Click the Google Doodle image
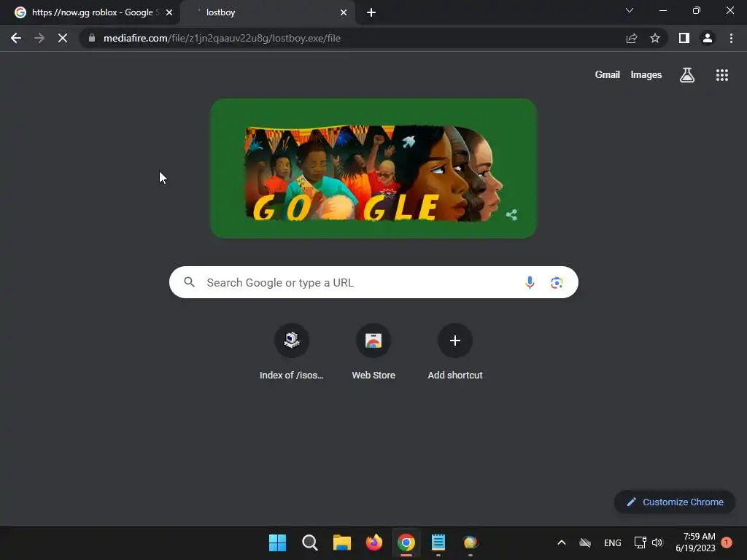The image size is (747, 560). click(x=373, y=168)
